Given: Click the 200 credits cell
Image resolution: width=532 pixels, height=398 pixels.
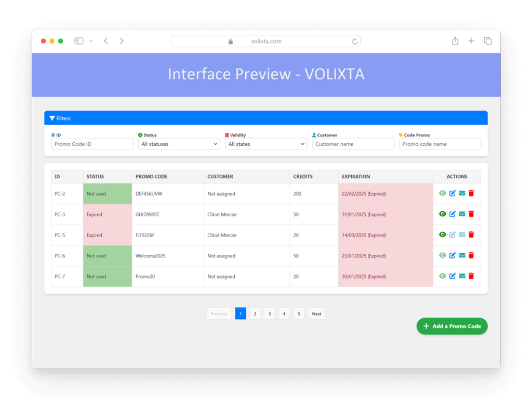Looking at the screenshot, I should click(314, 194).
